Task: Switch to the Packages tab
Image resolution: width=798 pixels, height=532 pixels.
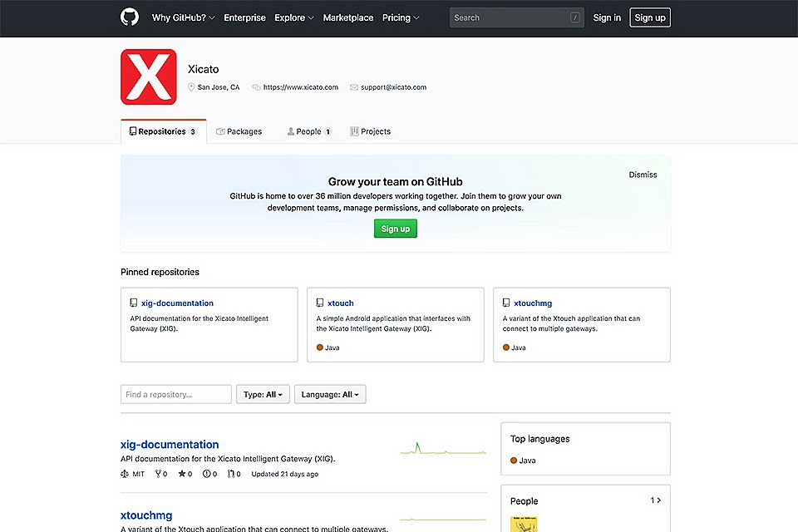Action: (239, 131)
